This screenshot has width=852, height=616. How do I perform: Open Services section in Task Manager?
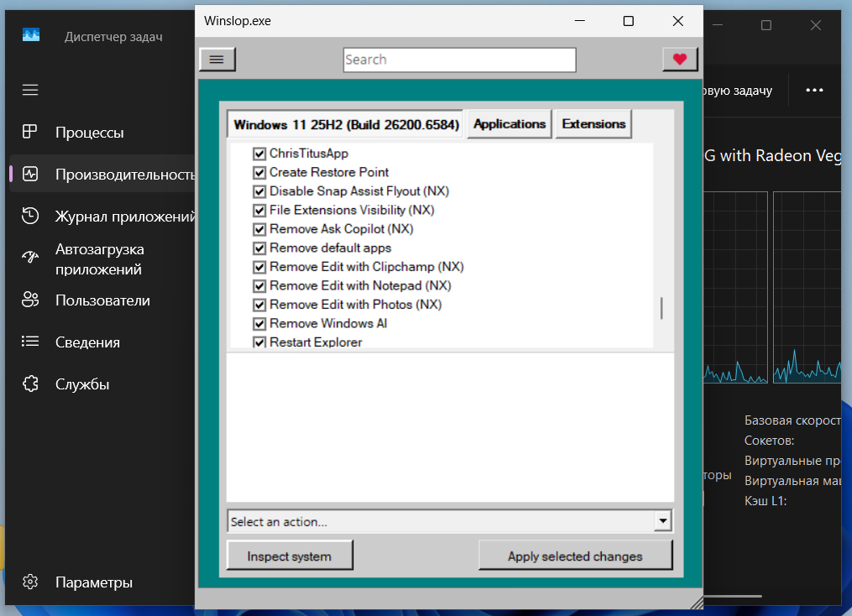coord(82,384)
